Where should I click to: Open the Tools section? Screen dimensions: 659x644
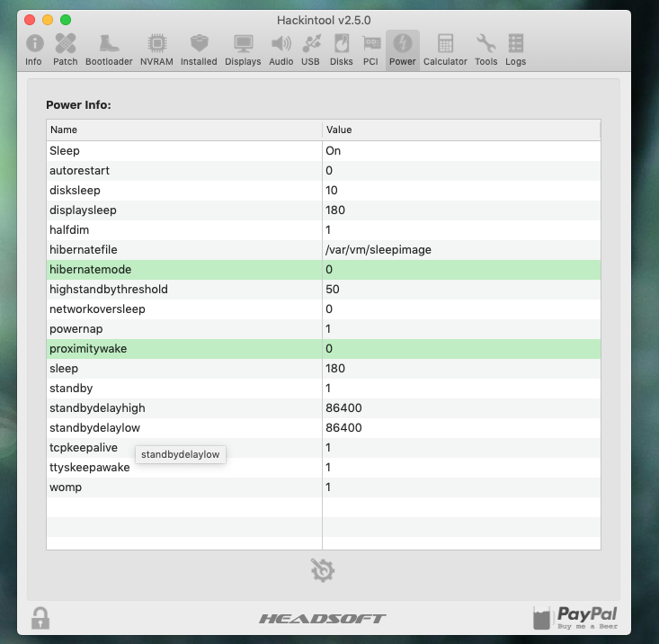pos(485,50)
